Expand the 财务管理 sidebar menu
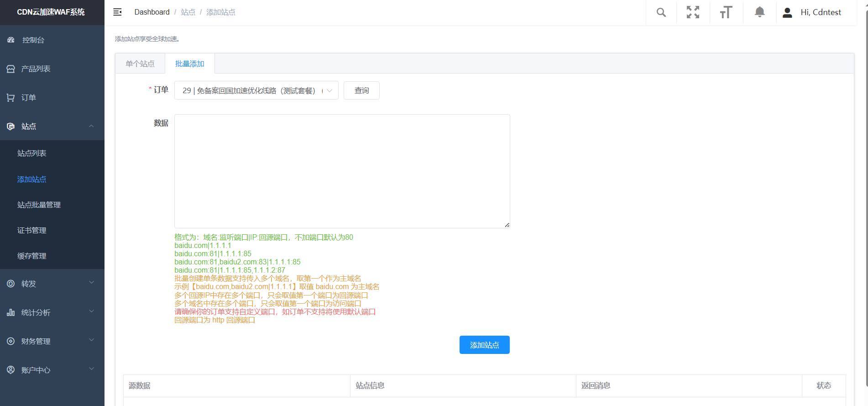 (x=52, y=342)
